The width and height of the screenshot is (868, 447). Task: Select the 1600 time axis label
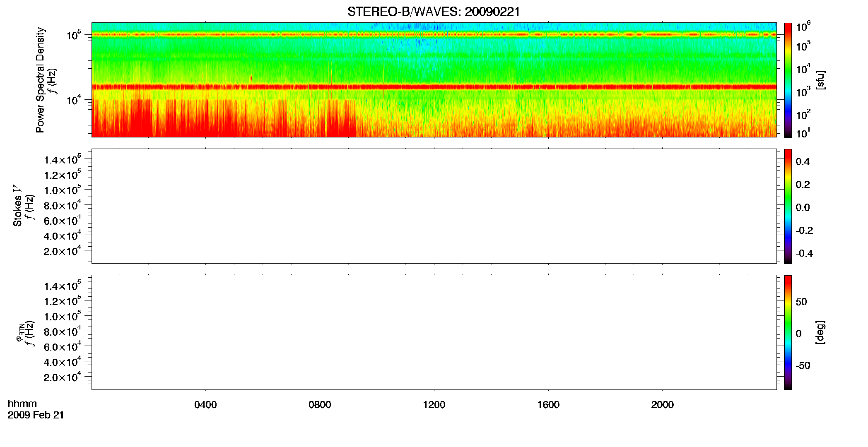click(548, 405)
